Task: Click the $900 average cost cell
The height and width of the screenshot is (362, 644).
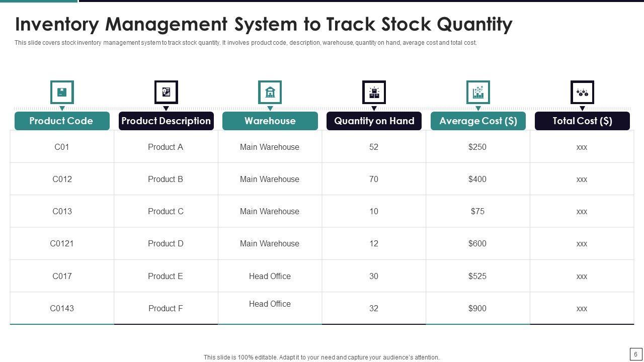Action: click(477, 309)
